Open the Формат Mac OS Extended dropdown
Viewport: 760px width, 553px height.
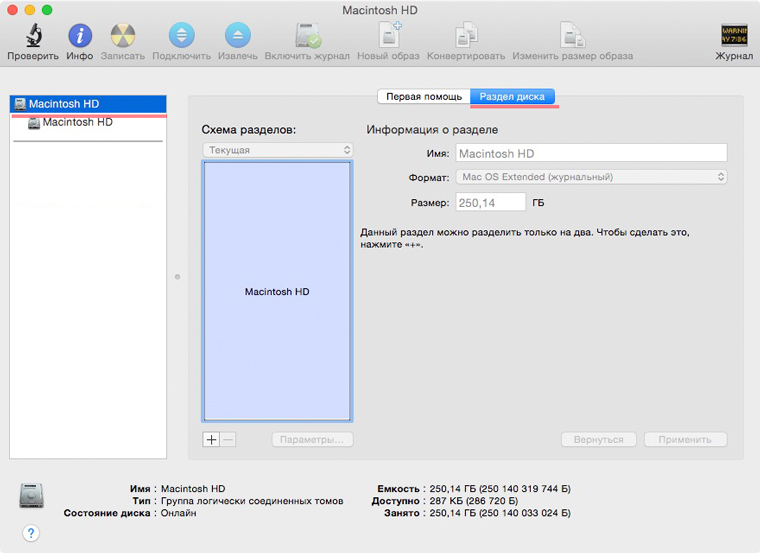(x=591, y=177)
